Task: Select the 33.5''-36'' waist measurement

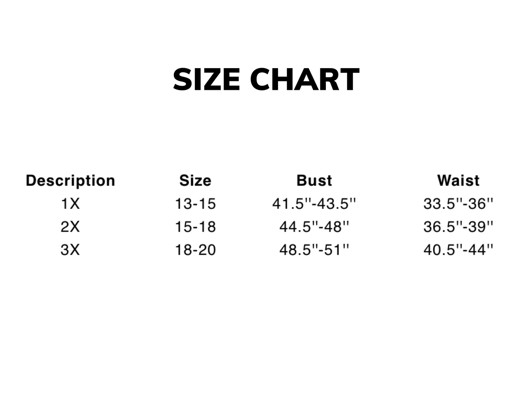Action: 458,204
